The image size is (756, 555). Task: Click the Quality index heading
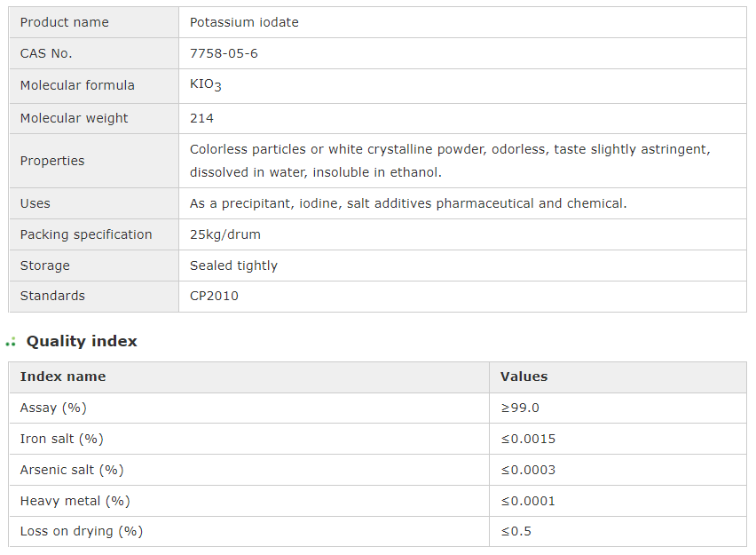(x=82, y=341)
